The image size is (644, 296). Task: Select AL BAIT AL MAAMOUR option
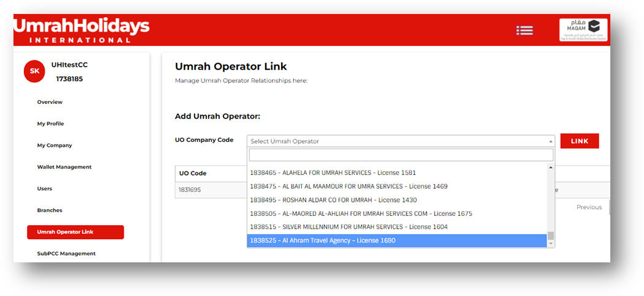click(397, 187)
